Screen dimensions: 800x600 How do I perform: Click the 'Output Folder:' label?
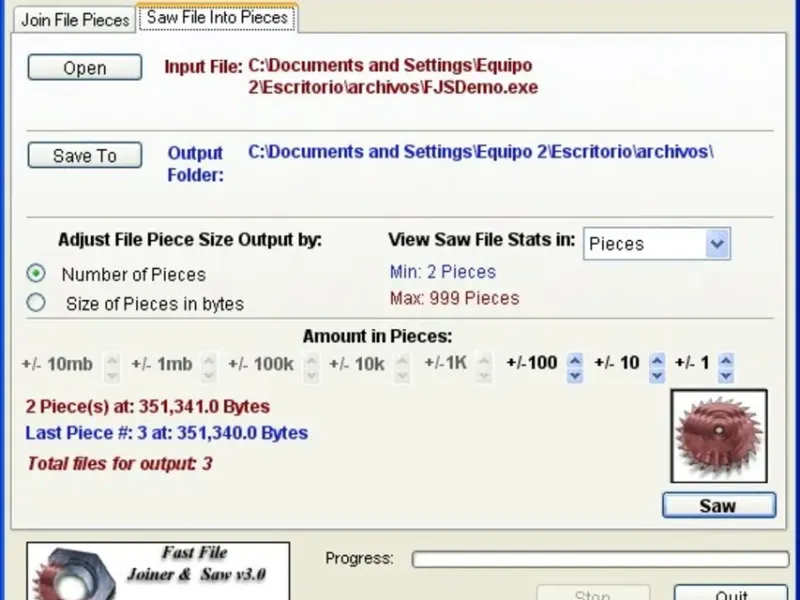(x=195, y=164)
